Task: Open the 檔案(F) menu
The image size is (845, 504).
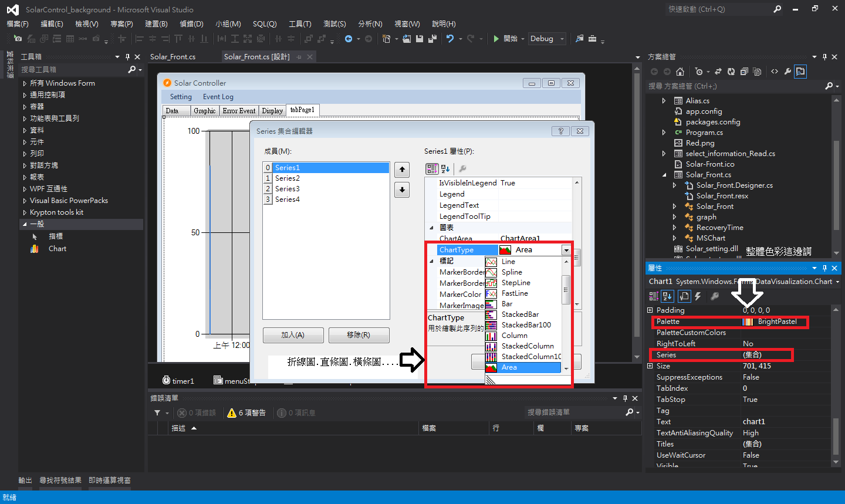Action: tap(18, 24)
